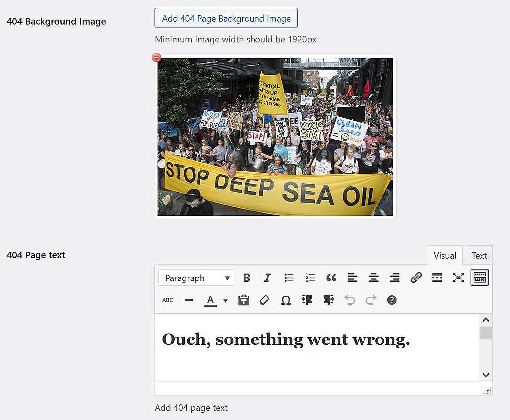Align text left
Image resolution: width=510 pixels, height=420 pixels.
coord(352,278)
